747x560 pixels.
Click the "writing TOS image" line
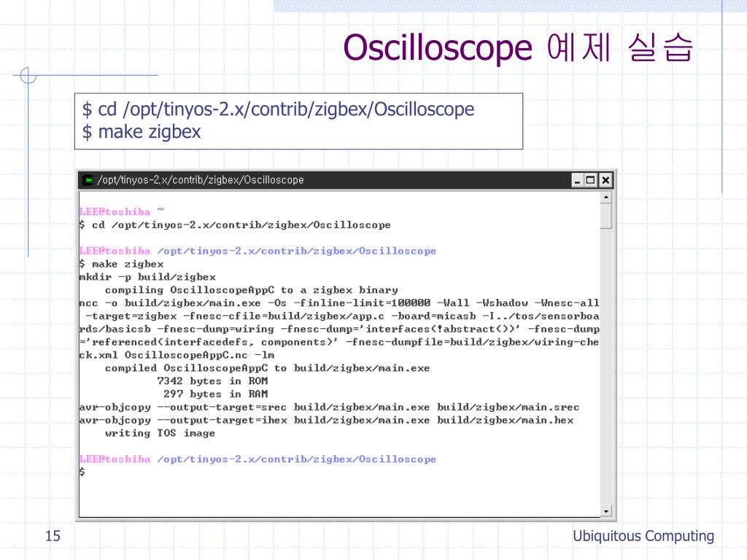tap(160, 433)
